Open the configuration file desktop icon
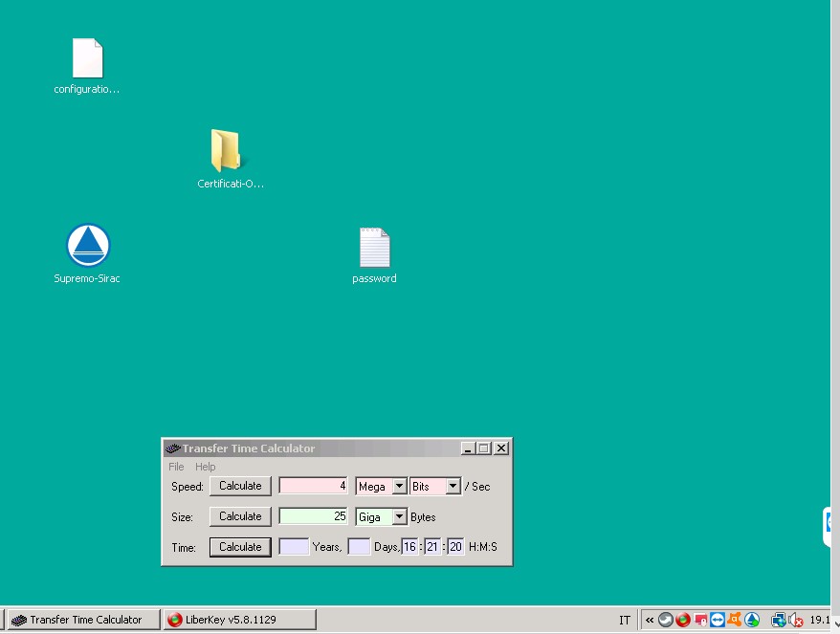This screenshot has height=634, width=840. coord(87,58)
